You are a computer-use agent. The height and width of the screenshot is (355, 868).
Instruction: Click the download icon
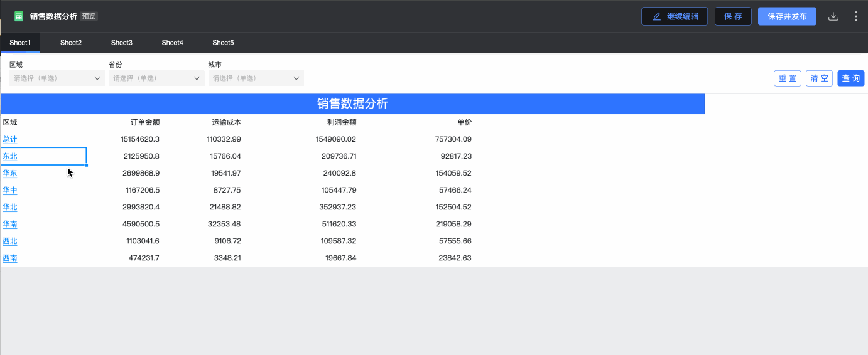[x=833, y=16]
